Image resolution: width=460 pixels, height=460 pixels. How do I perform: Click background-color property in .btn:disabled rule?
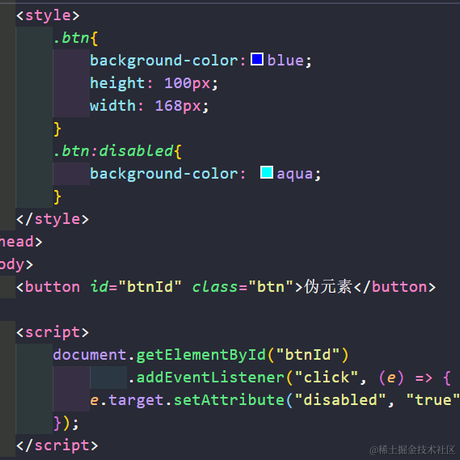pos(164,174)
